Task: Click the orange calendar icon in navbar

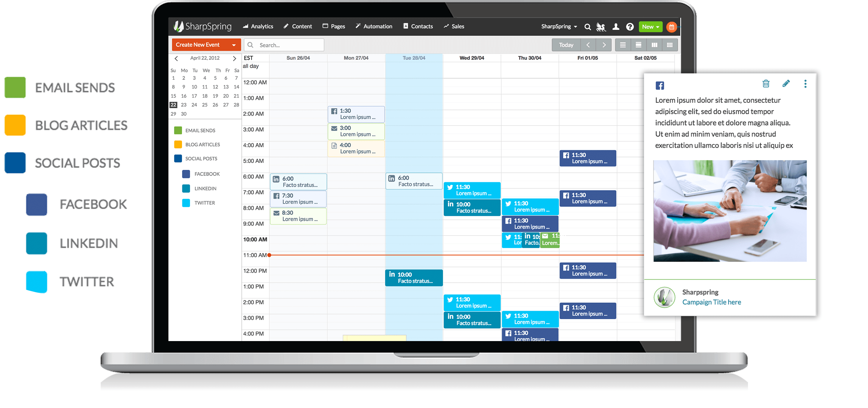Action: tap(671, 27)
